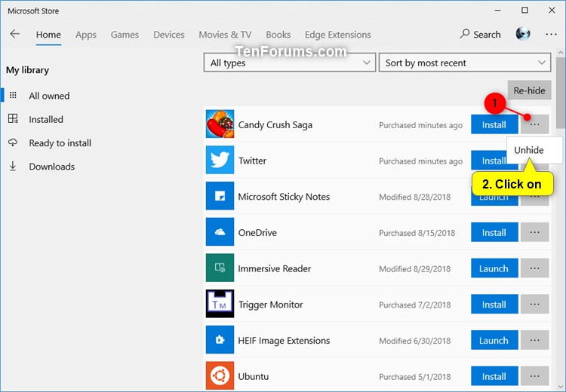
Task: Switch to the Apps tab
Action: pyautogui.click(x=86, y=35)
